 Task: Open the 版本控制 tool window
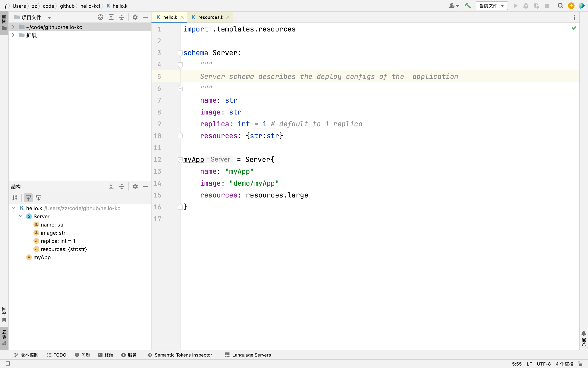coord(26,355)
